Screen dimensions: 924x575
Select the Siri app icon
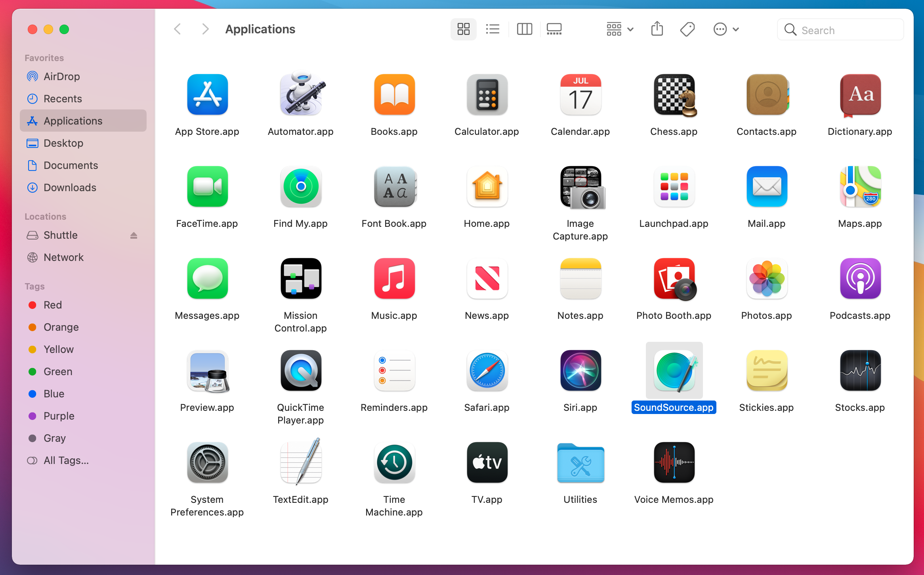click(580, 370)
